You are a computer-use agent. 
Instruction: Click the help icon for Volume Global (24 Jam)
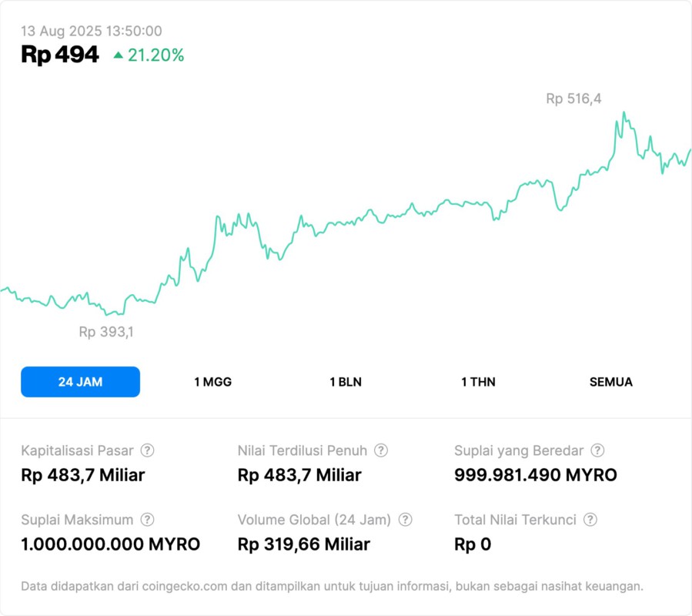pyautogui.click(x=405, y=520)
